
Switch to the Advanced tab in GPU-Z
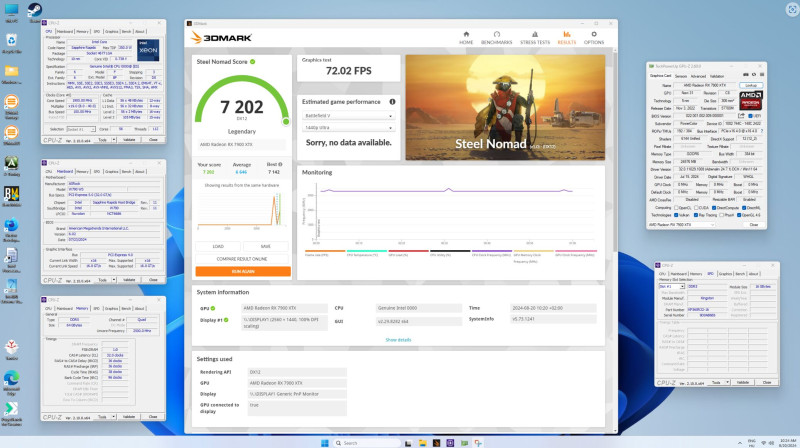[698, 76]
